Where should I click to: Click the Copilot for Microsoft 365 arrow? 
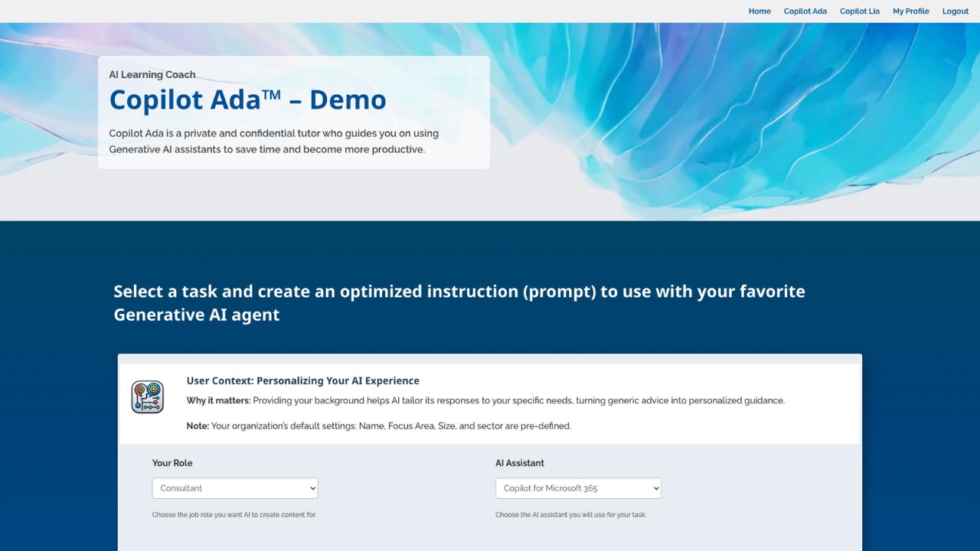(x=655, y=488)
